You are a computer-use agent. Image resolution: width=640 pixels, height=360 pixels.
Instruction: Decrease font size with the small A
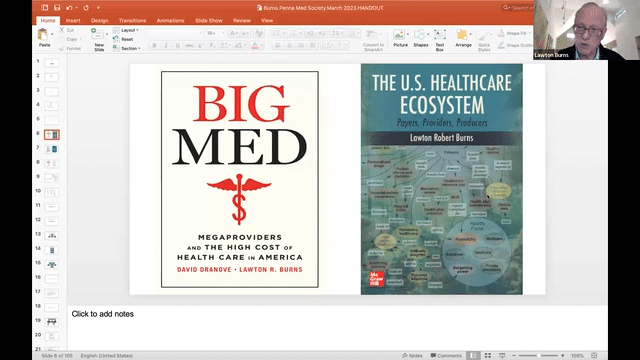click(x=245, y=33)
